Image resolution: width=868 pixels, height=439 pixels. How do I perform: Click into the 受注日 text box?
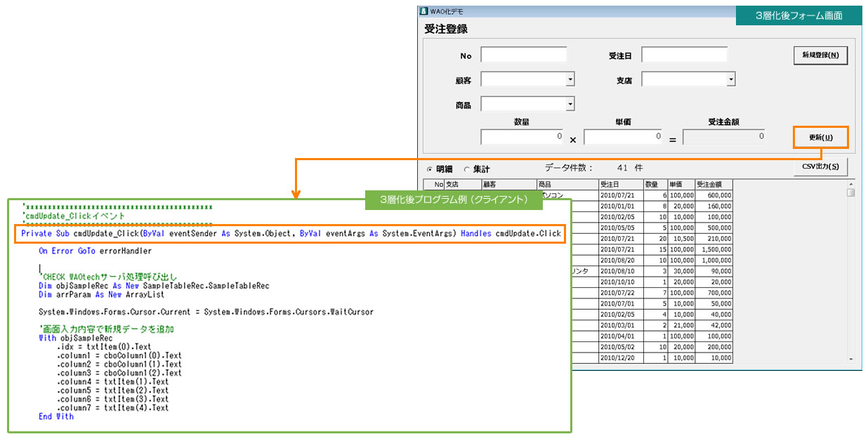click(x=684, y=55)
